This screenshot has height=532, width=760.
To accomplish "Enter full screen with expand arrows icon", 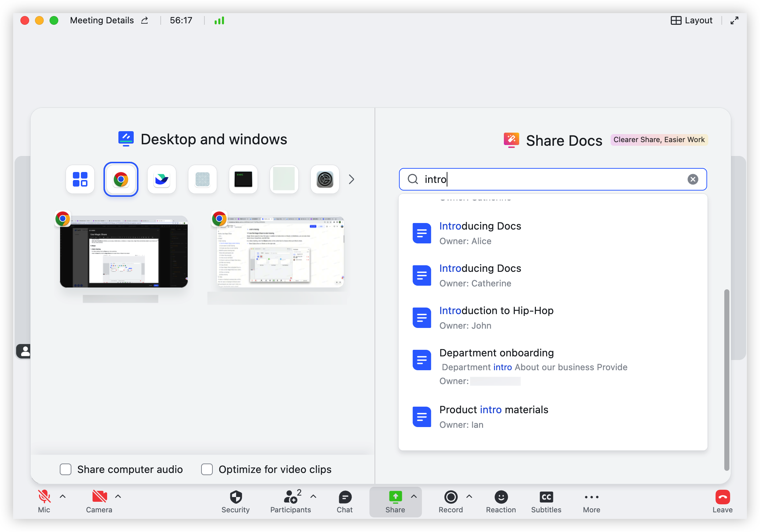I will [734, 20].
